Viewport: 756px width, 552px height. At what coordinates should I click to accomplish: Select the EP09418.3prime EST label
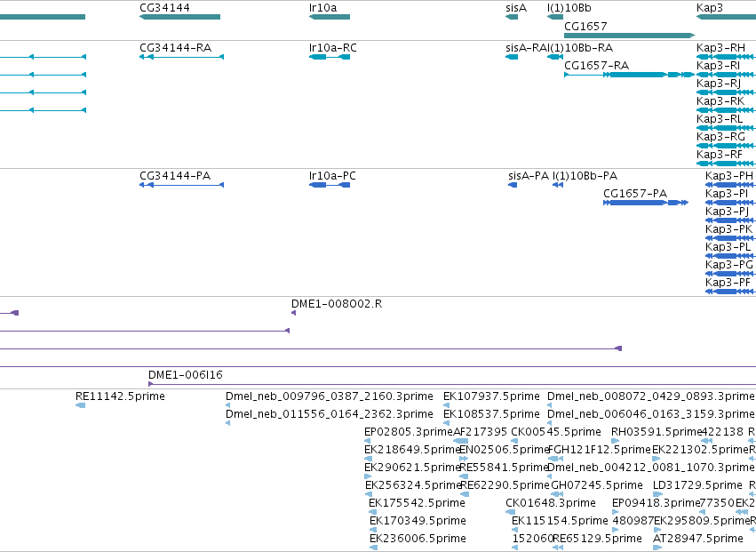pos(656,503)
